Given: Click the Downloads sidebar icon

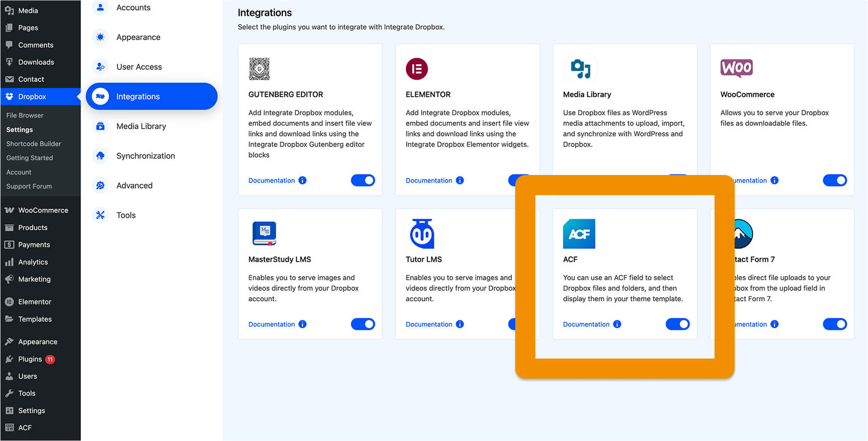Looking at the screenshot, I should click(9, 62).
